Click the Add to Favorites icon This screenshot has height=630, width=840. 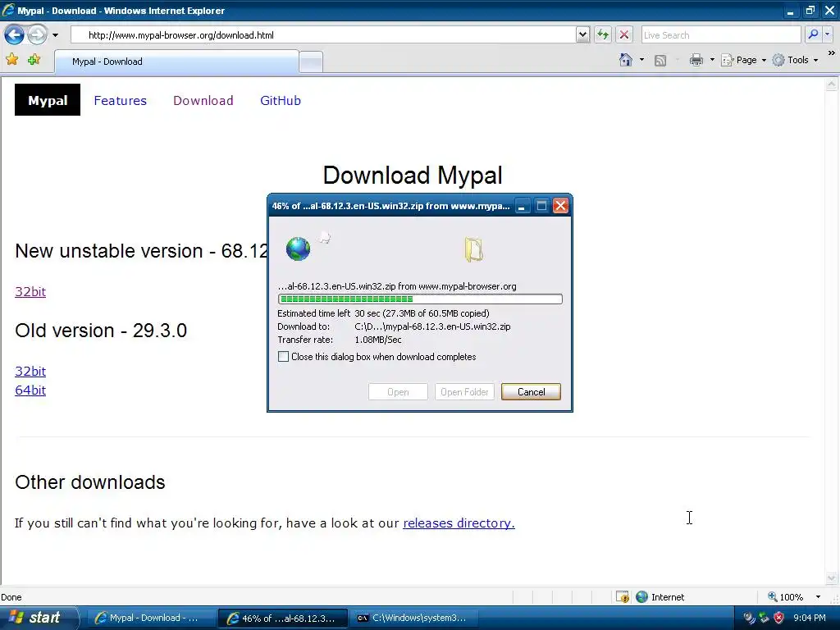(34, 59)
